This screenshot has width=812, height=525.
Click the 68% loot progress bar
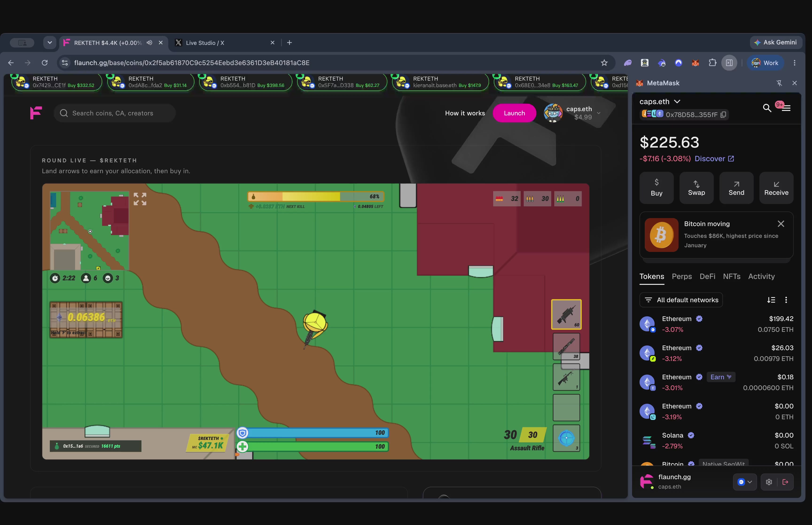click(x=316, y=197)
